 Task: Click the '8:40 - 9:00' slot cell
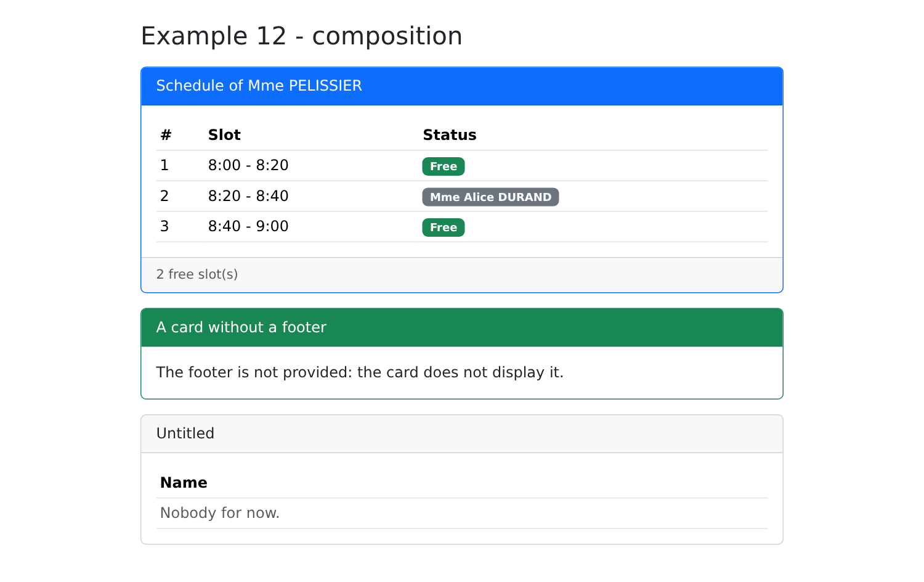click(x=312, y=226)
